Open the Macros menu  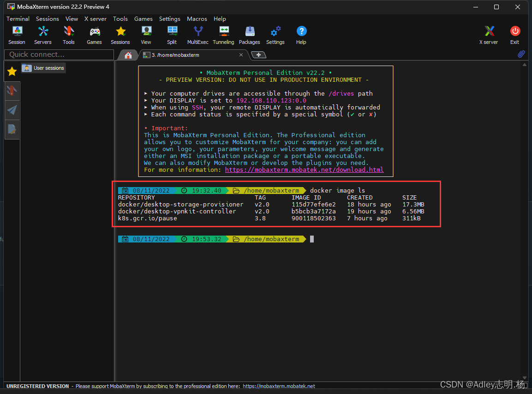point(197,19)
